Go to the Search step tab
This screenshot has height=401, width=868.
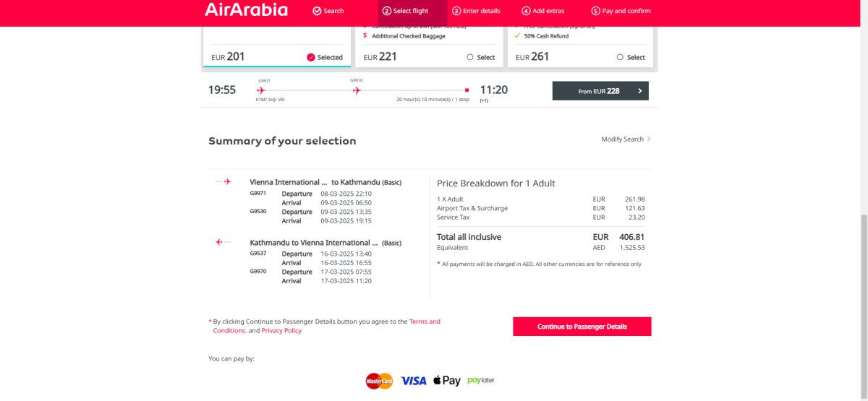click(x=328, y=11)
